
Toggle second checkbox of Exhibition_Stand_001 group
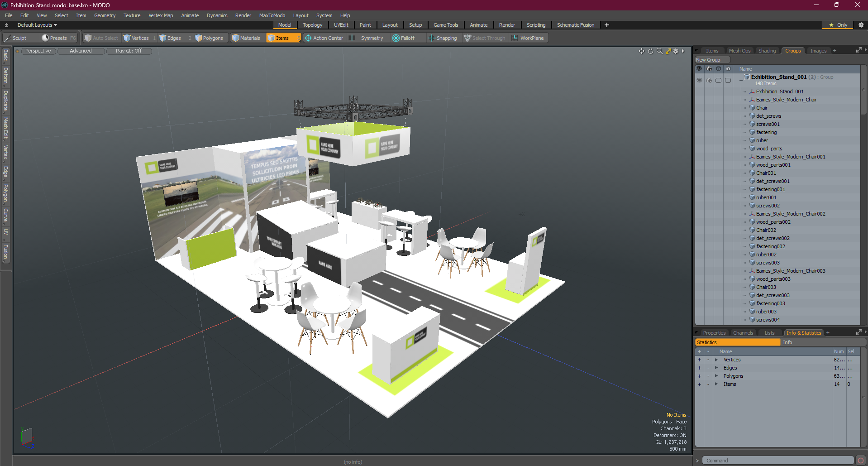pos(728,80)
